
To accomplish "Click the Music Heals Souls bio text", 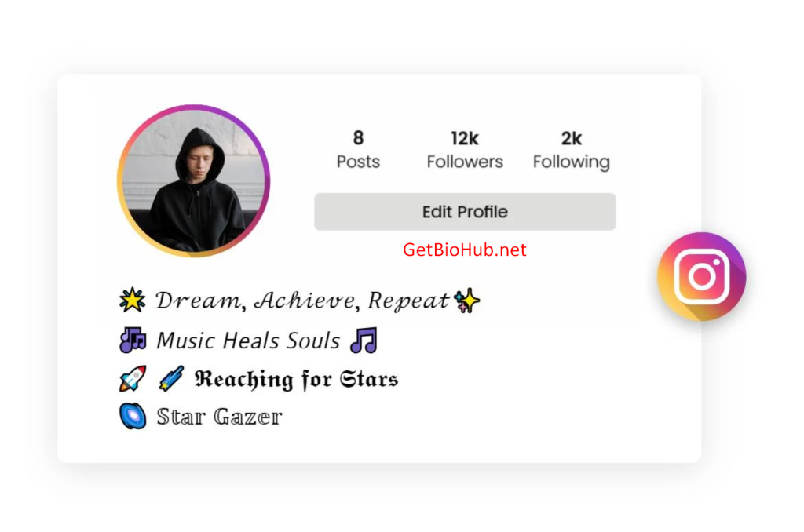I will [248, 341].
